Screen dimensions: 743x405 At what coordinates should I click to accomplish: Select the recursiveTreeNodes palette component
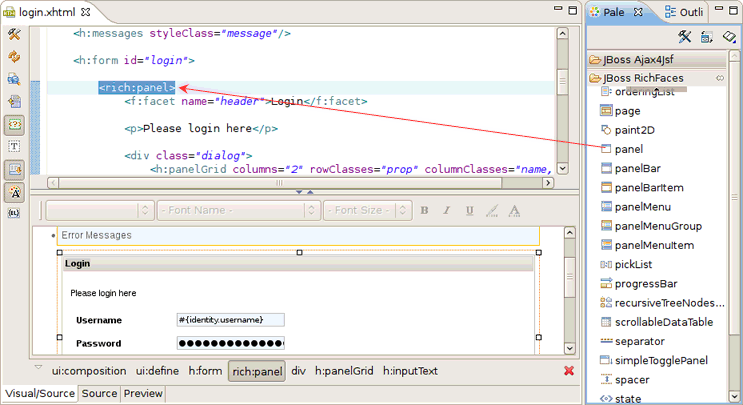[662, 303]
